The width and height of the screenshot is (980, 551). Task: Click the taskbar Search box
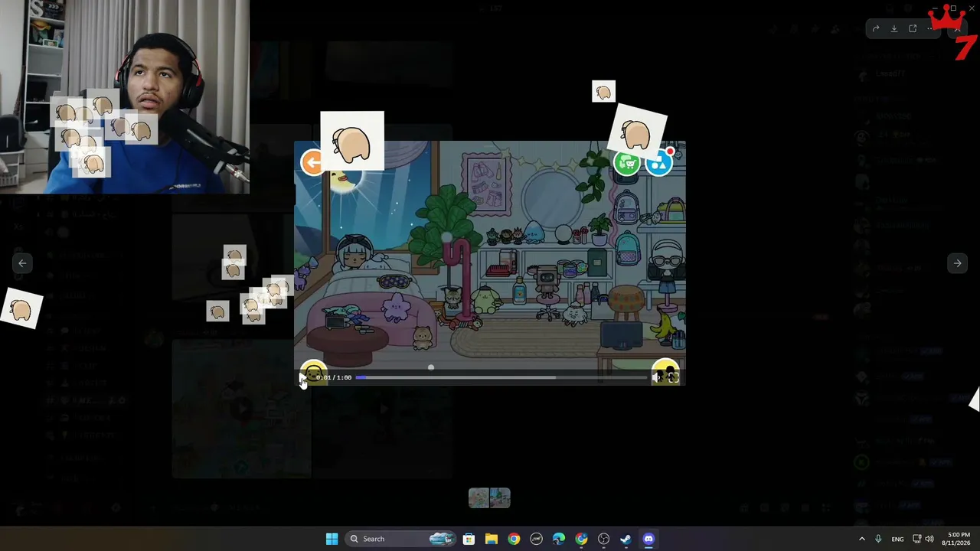coord(400,539)
